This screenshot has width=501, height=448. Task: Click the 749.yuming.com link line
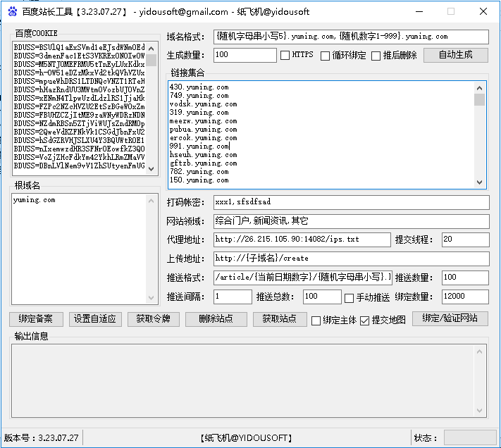199,96
